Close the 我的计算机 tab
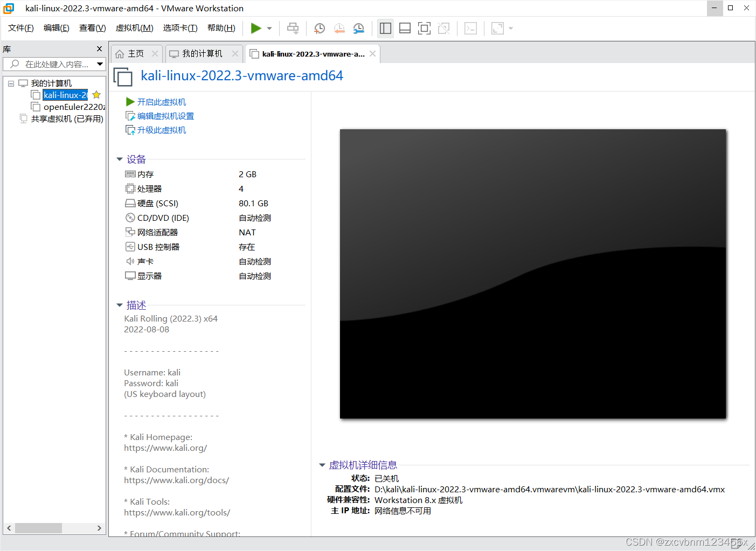756x551 pixels. click(x=235, y=54)
